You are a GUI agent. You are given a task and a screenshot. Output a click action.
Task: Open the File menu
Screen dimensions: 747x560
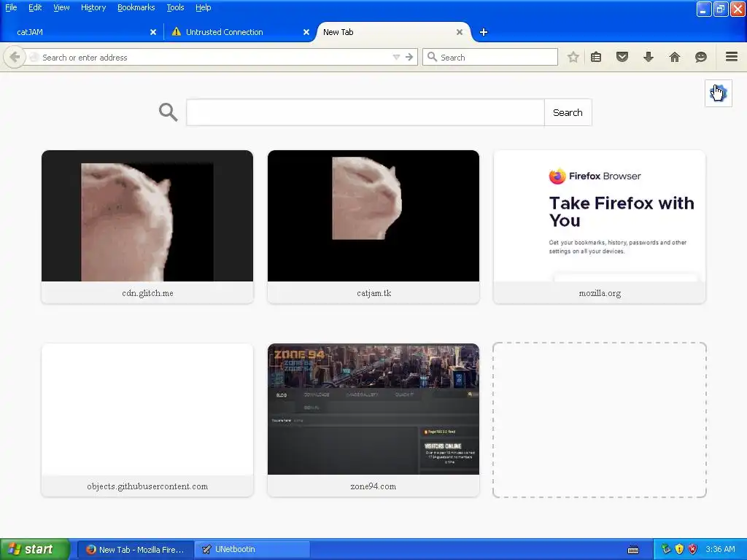(x=11, y=7)
